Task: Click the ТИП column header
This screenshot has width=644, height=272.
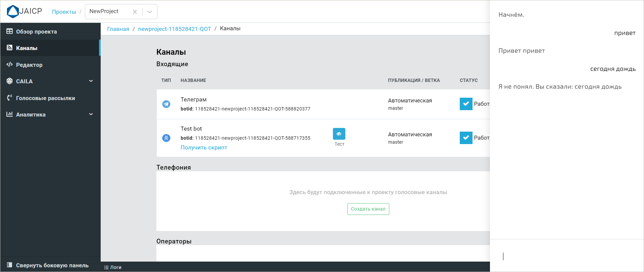Action: tap(166, 80)
